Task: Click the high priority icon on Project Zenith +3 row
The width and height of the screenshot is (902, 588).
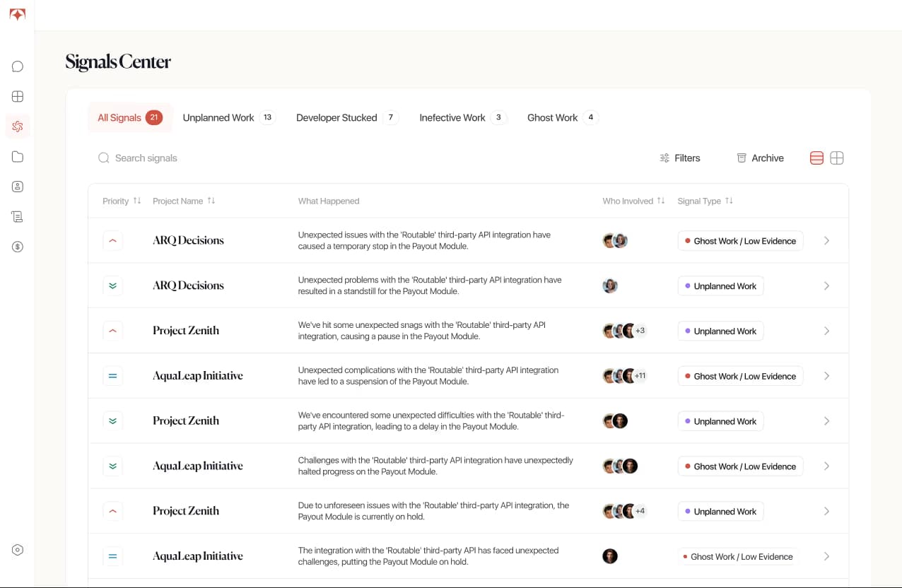Action: click(x=112, y=331)
